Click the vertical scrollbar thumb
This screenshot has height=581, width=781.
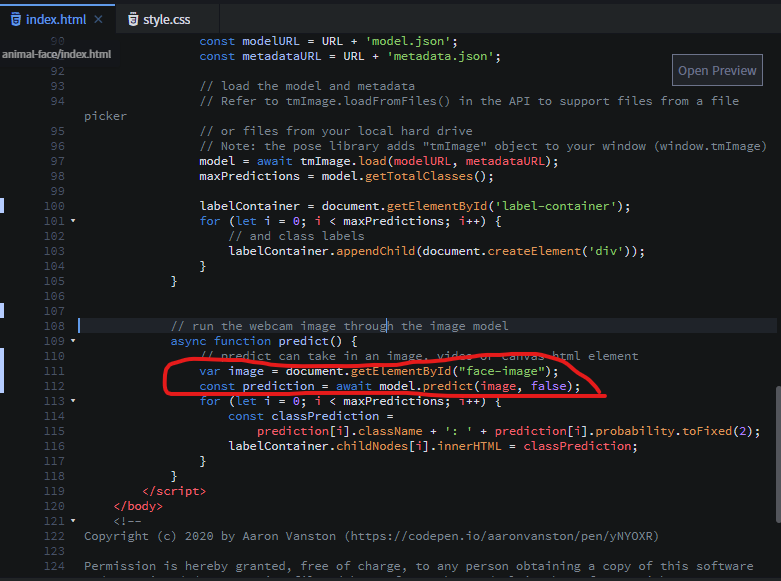tap(778, 453)
